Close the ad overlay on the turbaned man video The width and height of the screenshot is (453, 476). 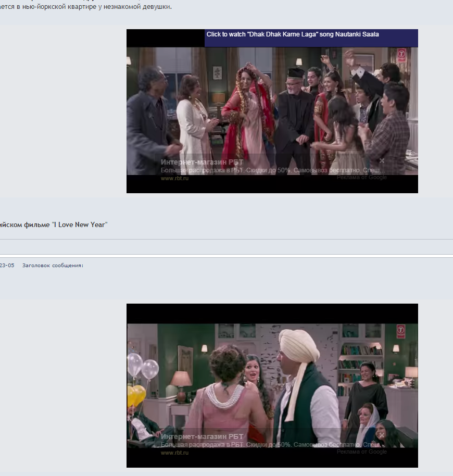[x=382, y=435]
